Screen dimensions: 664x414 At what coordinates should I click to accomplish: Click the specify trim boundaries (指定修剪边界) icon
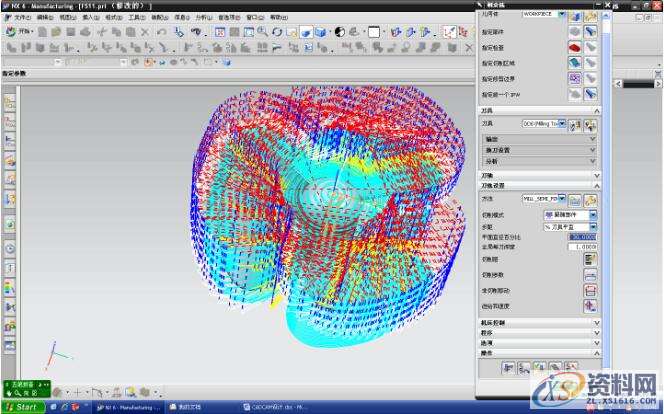pos(575,78)
